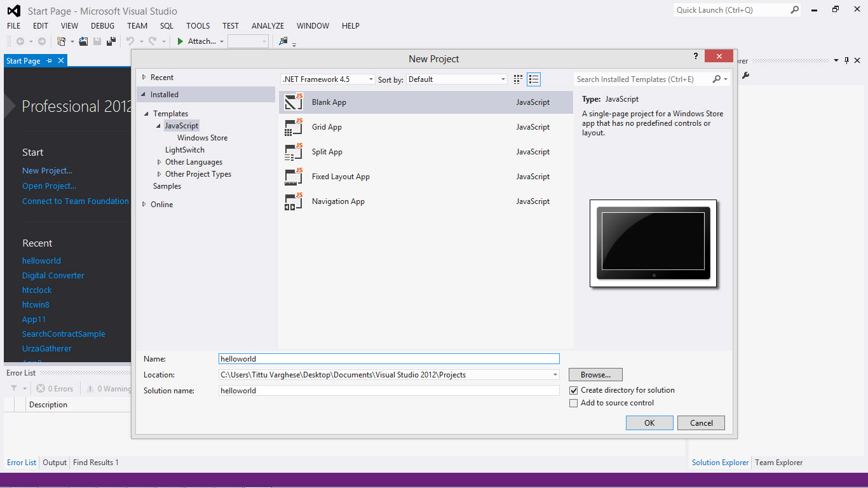
Task: Enable Add to source control
Action: coord(573,403)
